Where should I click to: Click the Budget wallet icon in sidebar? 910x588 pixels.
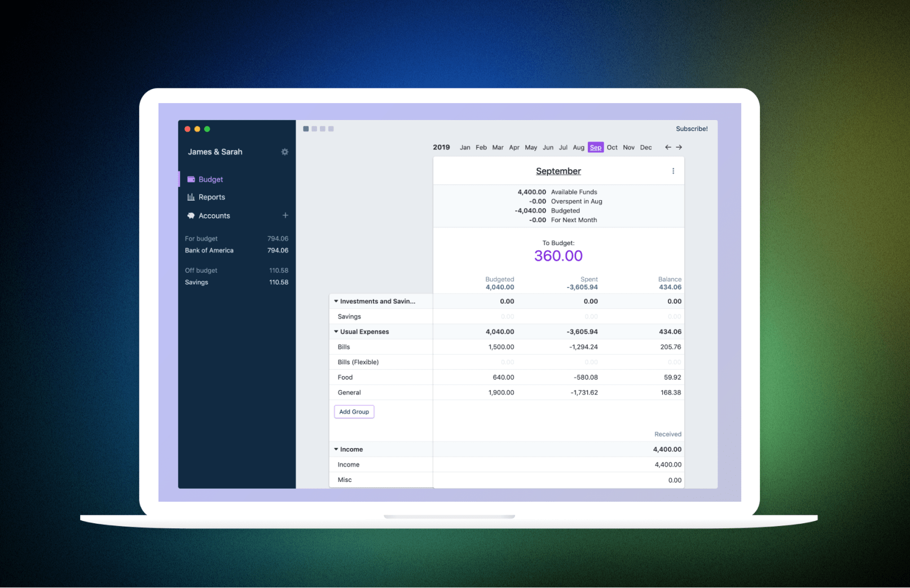click(191, 179)
